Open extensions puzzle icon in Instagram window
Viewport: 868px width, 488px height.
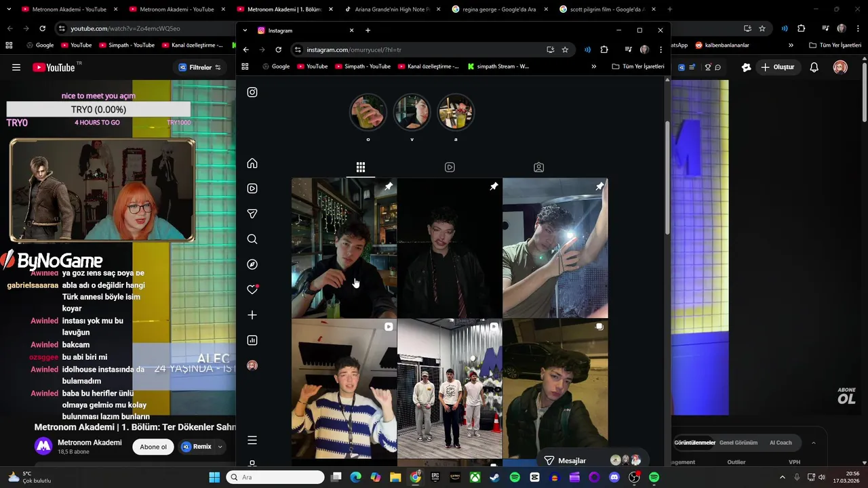(x=604, y=49)
